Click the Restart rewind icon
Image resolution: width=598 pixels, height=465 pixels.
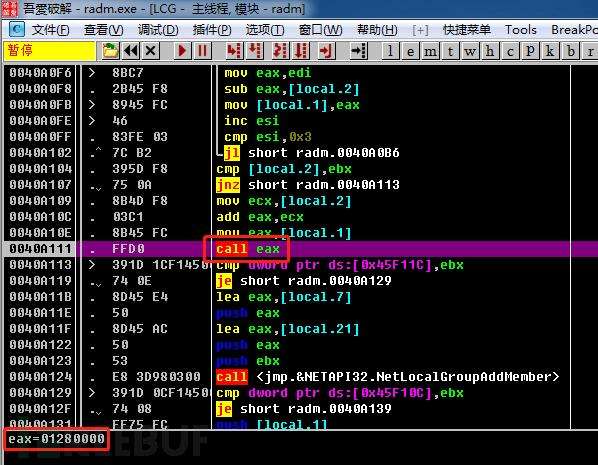(x=131, y=51)
